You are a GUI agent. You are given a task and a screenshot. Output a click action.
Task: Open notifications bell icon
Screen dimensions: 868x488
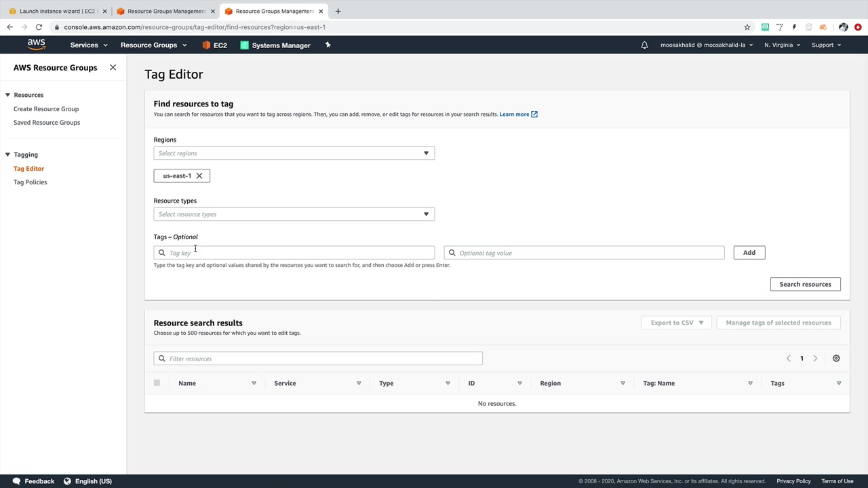644,45
